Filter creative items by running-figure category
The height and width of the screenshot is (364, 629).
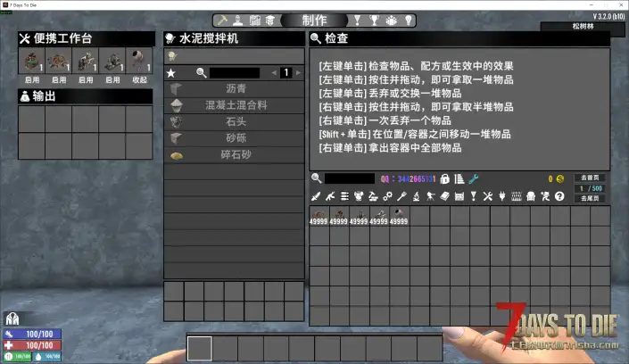coord(545,196)
